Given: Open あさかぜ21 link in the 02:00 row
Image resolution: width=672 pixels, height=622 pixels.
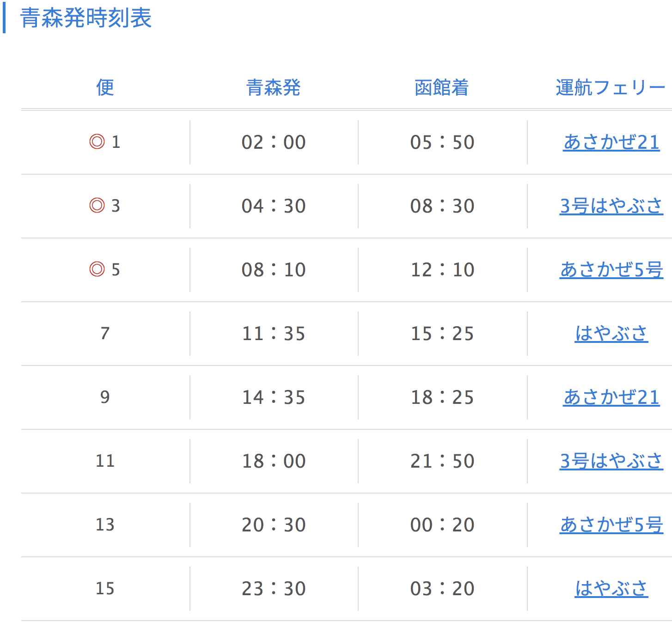Looking at the screenshot, I should [611, 142].
